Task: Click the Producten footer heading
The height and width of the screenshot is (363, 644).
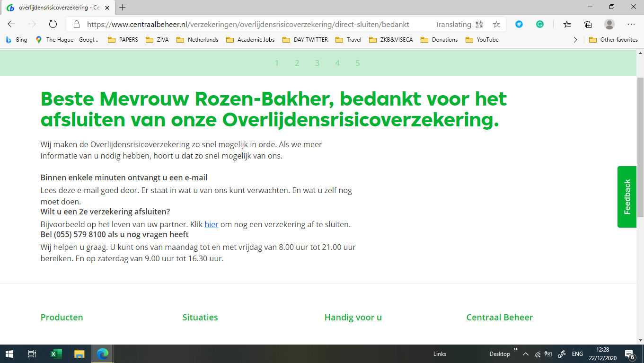Action: pos(62,318)
